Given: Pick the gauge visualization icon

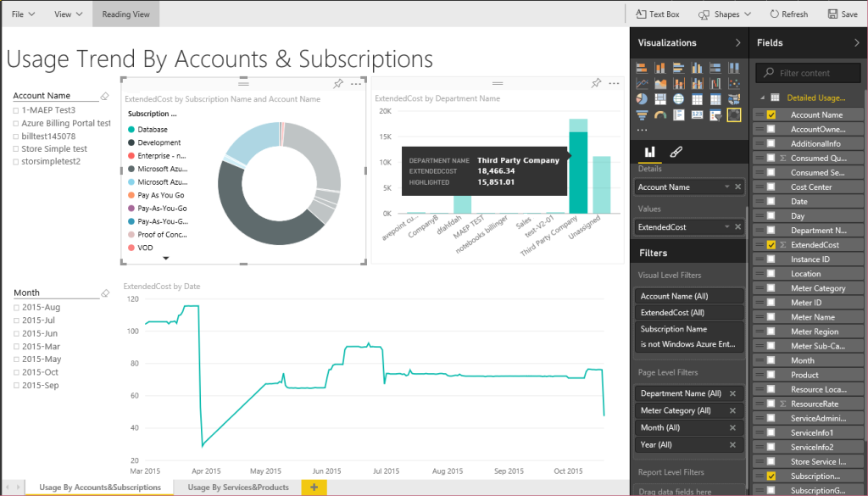Looking at the screenshot, I should pyautogui.click(x=659, y=114).
